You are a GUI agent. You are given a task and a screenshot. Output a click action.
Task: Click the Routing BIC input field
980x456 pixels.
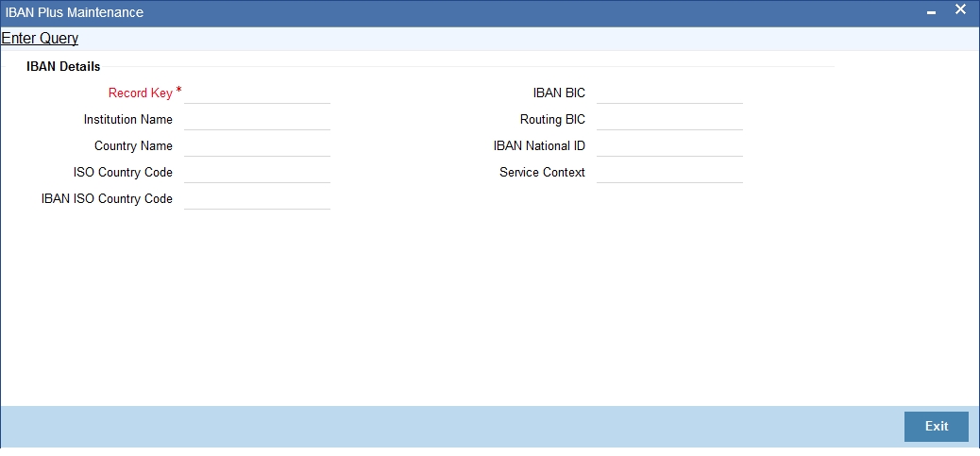pos(669,119)
